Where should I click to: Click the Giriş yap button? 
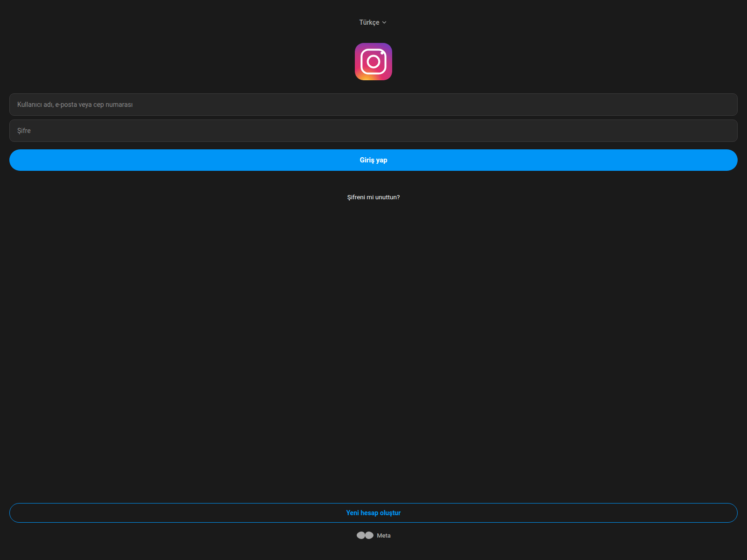pos(373,160)
